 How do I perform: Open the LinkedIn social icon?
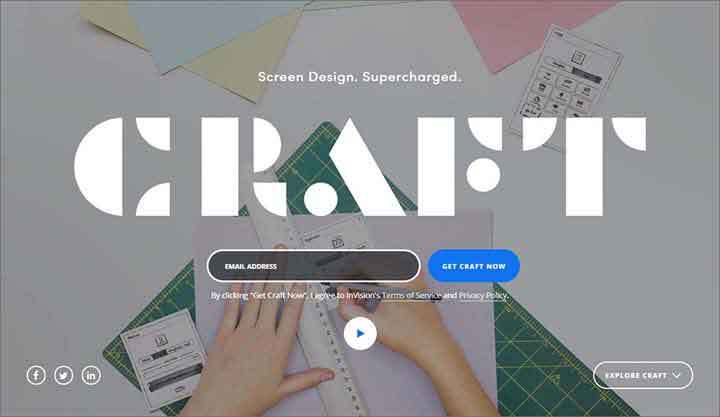91,375
